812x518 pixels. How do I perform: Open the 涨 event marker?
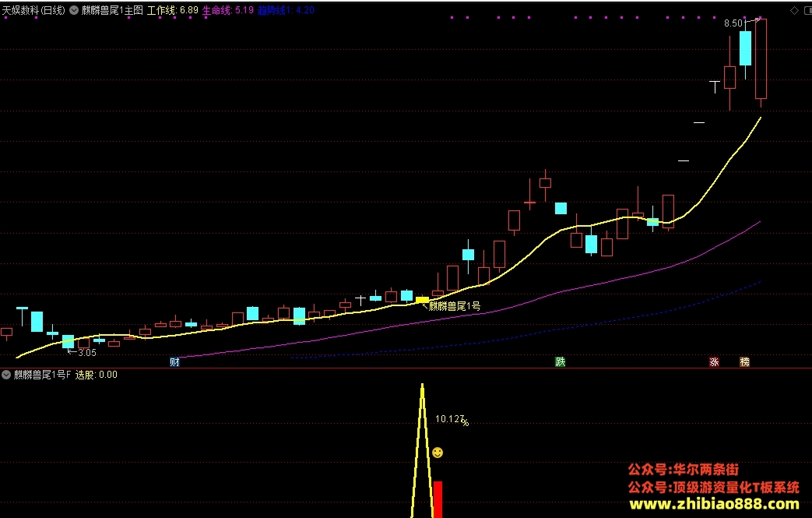(714, 362)
